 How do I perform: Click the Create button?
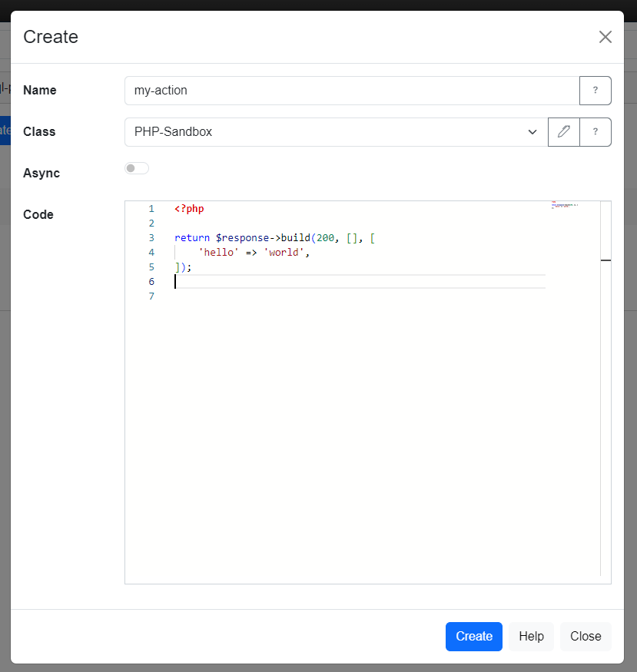(473, 636)
